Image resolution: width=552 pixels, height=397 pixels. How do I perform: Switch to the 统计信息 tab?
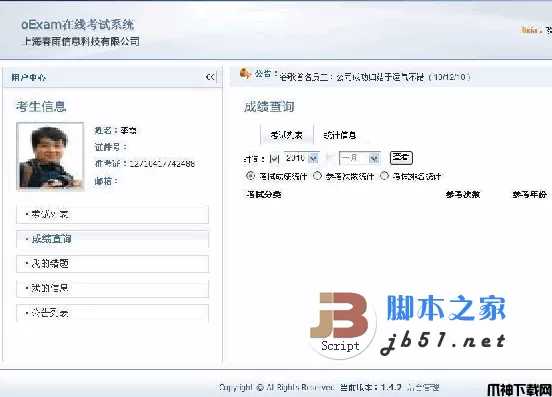339,135
